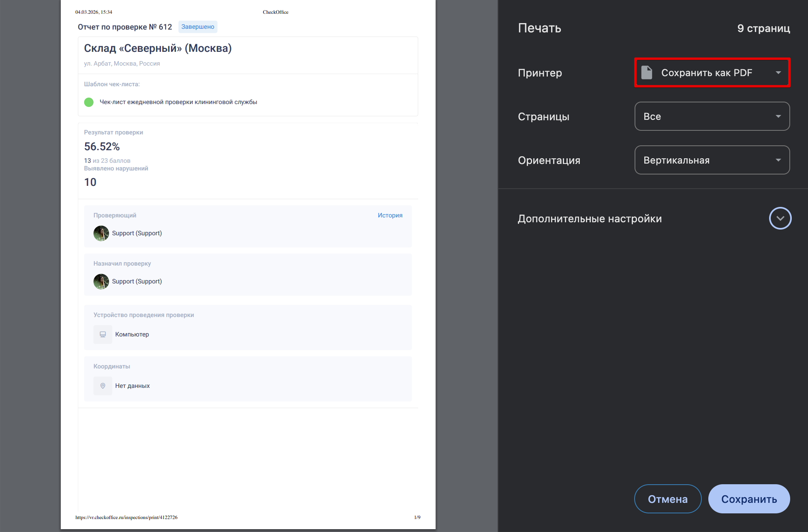This screenshot has height=532, width=808.
Task: Click the Страницы dropdown arrow
Action: pyautogui.click(x=778, y=116)
